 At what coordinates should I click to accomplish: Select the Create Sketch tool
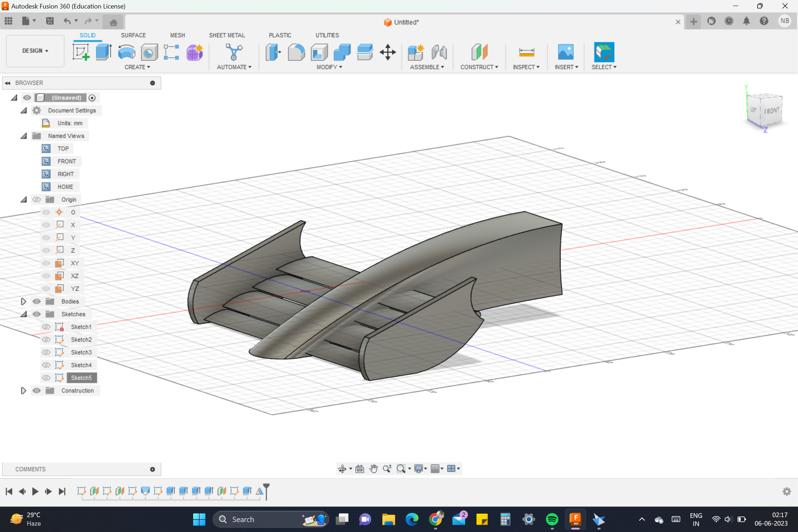click(x=81, y=52)
